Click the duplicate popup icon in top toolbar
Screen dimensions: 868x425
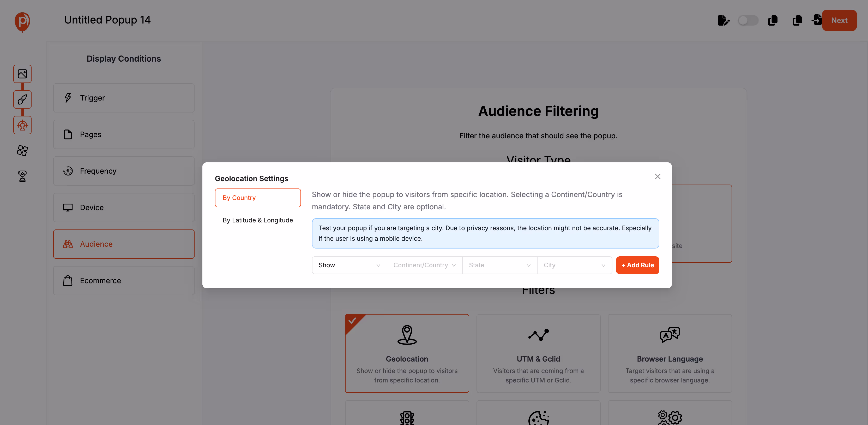[773, 21]
